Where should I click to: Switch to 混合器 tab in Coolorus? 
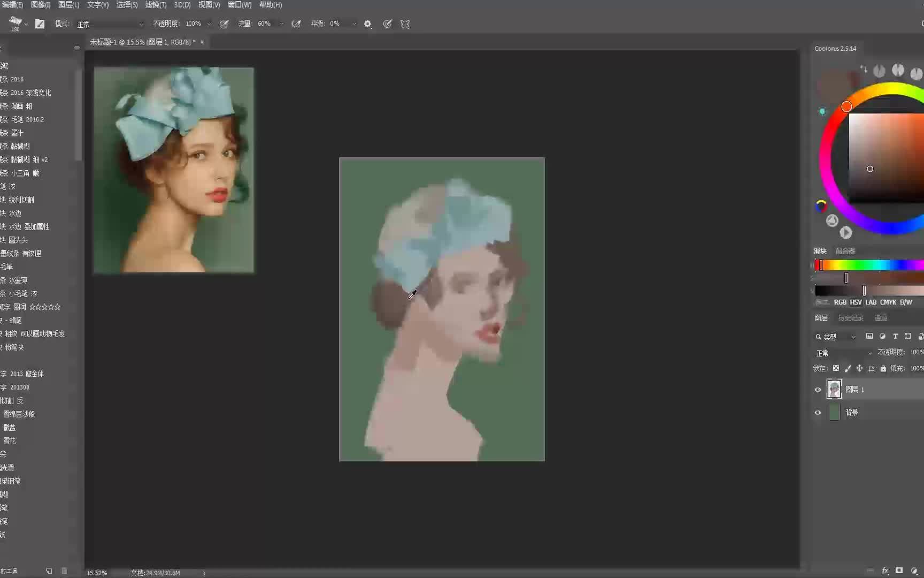[845, 250]
